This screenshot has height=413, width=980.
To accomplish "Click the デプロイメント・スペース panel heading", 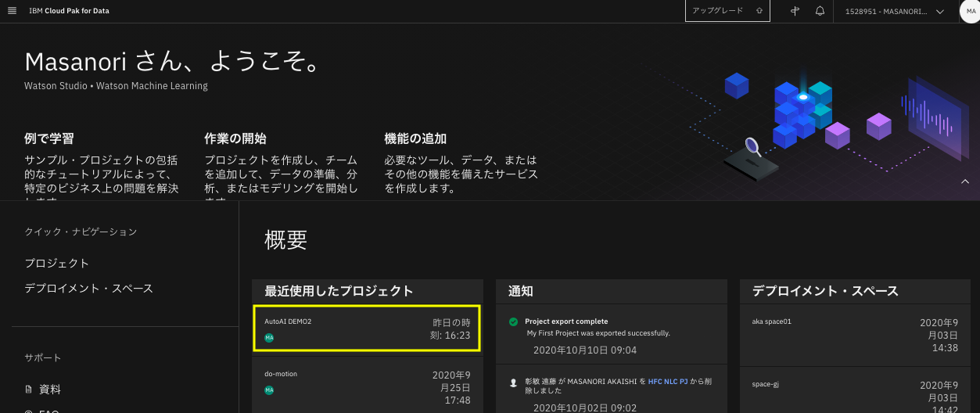I will [x=826, y=291].
